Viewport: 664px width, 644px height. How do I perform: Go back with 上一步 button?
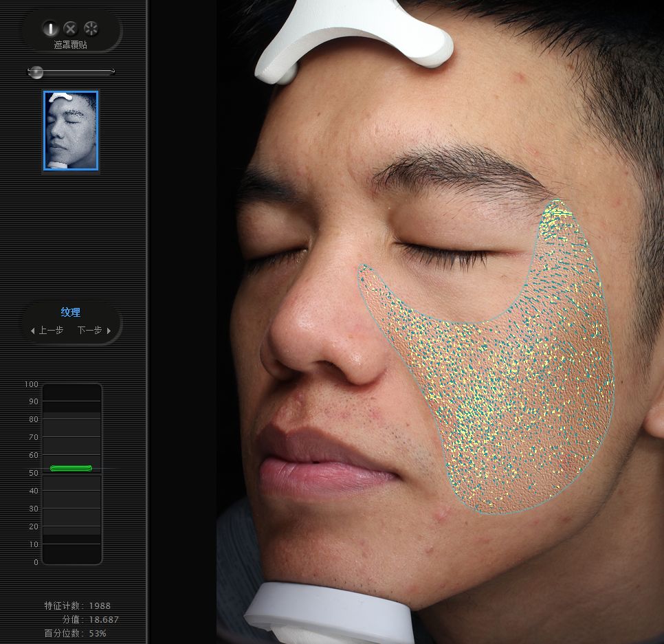[x=51, y=331]
